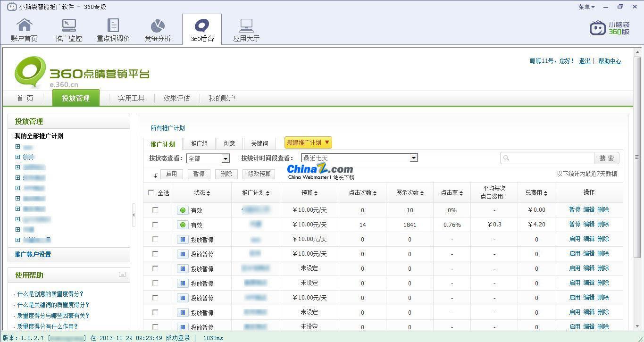Click the 小脑袋 360版 logo
Screen dimensions: 644x342
pyautogui.click(x=610, y=28)
